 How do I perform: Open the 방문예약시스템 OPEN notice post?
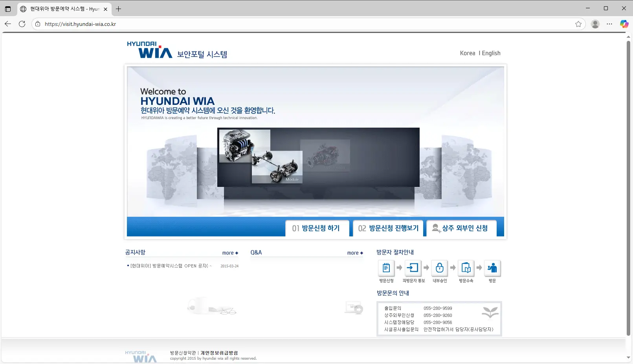pos(171,266)
